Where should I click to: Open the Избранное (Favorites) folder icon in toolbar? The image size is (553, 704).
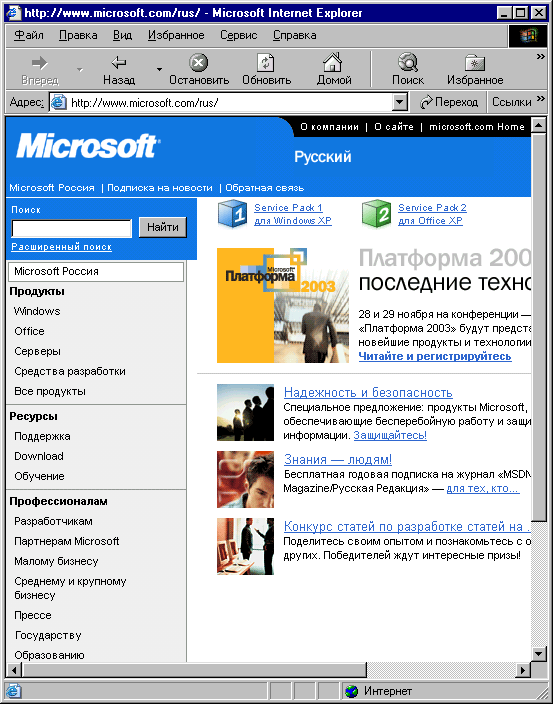pyautogui.click(x=475, y=63)
